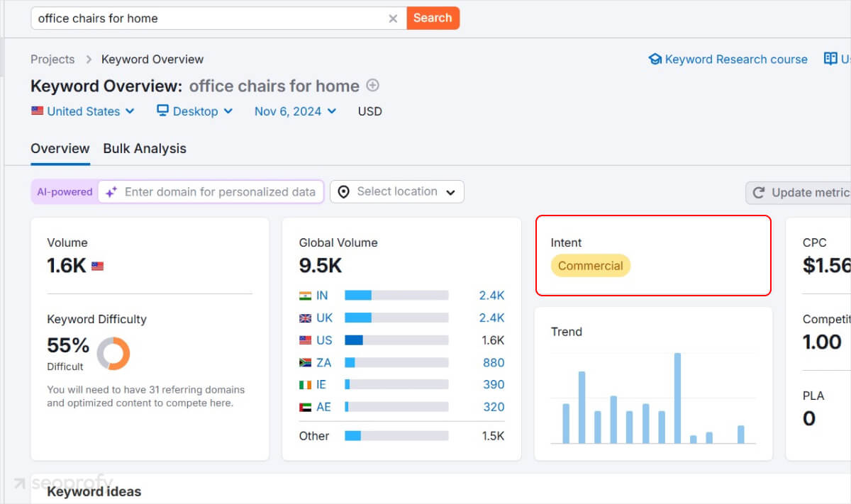The height and width of the screenshot is (504, 851).
Task: Click the South Africa flag icon
Action: (306, 362)
